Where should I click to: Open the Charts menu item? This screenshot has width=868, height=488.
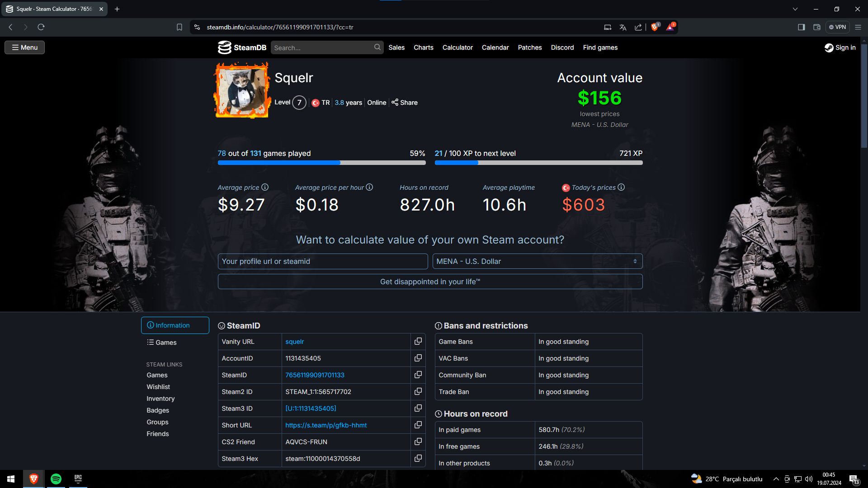click(x=423, y=47)
